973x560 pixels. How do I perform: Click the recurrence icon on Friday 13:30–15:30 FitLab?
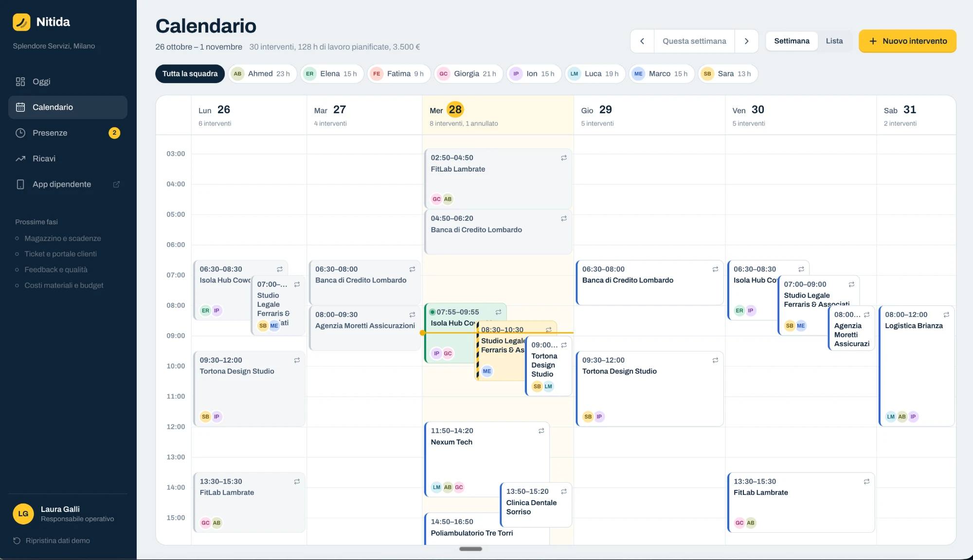(x=866, y=482)
